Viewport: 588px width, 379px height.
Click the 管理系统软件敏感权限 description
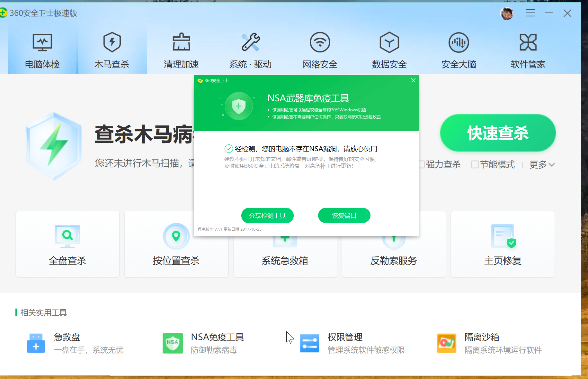[366, 350]
